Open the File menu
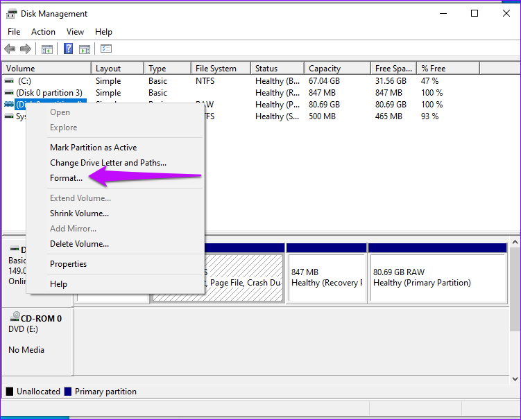Image resolution: width=521 pixels, height=420 pixels. [x=14, y=32]
